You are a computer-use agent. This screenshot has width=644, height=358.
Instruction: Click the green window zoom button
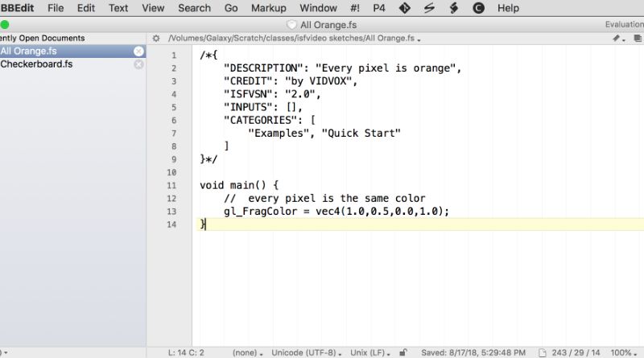click(5, 25)
